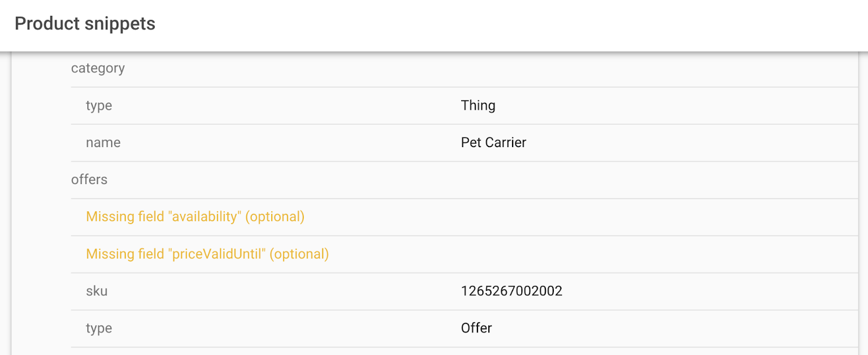
Task: Click the sku label
Action: 97,291
